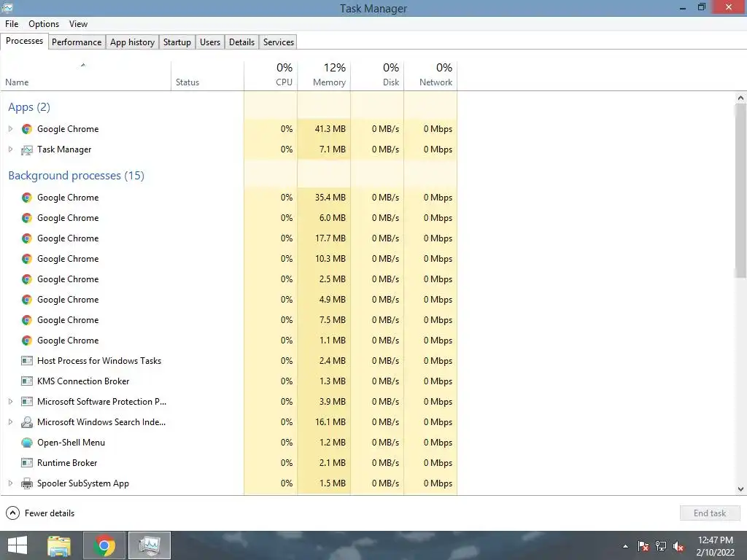The image size is (747, 560).
Task: Open the Windows Start button
Action: click(18, 545)
